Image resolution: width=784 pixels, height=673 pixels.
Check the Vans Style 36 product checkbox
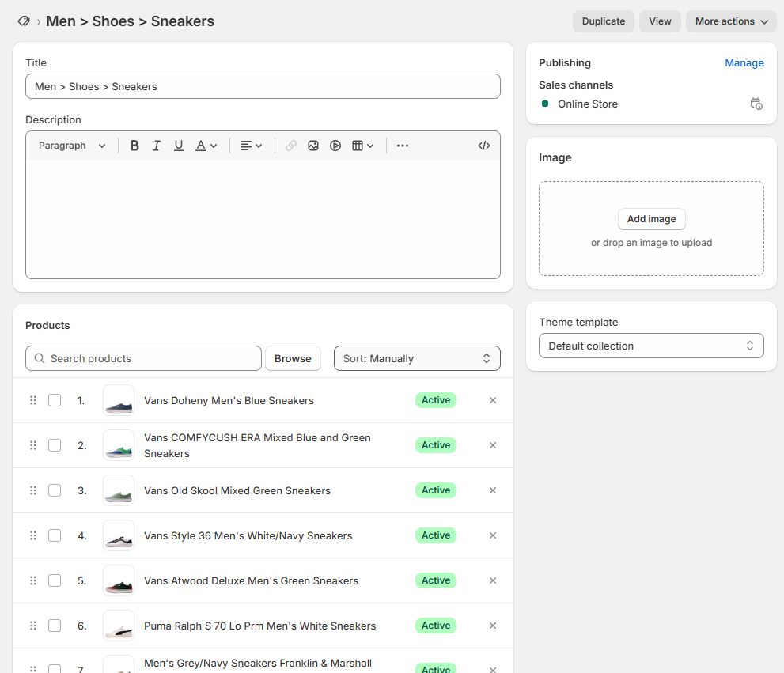pos(55,535)
